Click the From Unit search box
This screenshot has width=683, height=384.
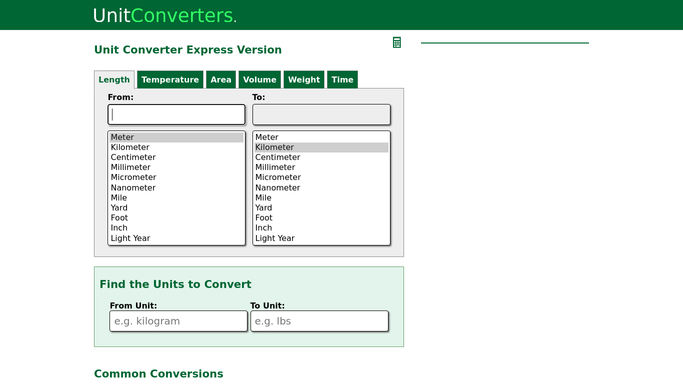[x=179, y=321]
